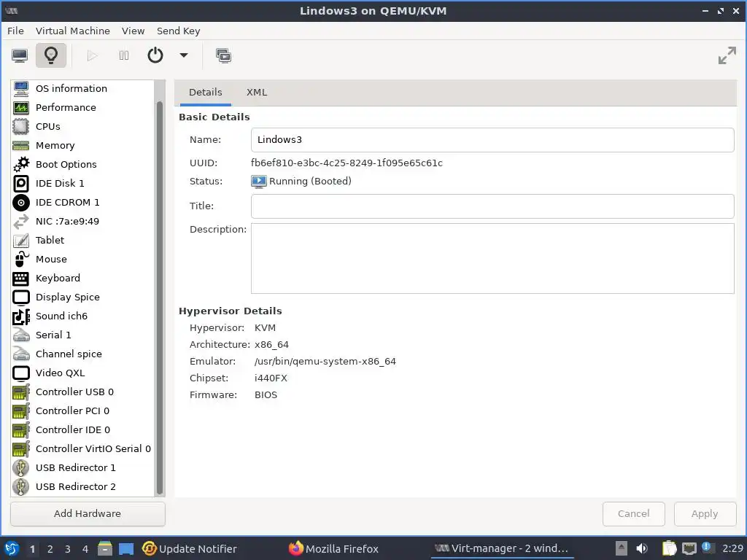
Task: Shut down the VM with power icon
Action: coord(155,55)
